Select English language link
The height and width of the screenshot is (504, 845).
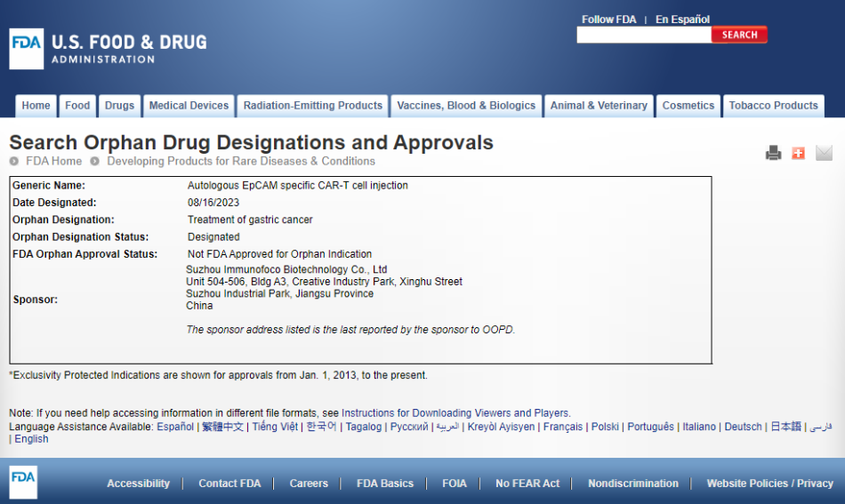tap(31, 439)
